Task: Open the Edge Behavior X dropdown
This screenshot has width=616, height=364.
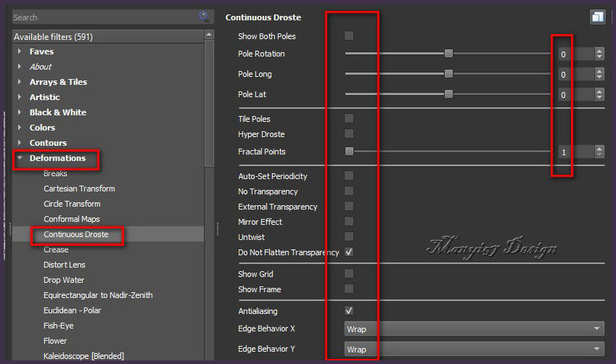Action: pyautogui.click(x=474, y=329)
